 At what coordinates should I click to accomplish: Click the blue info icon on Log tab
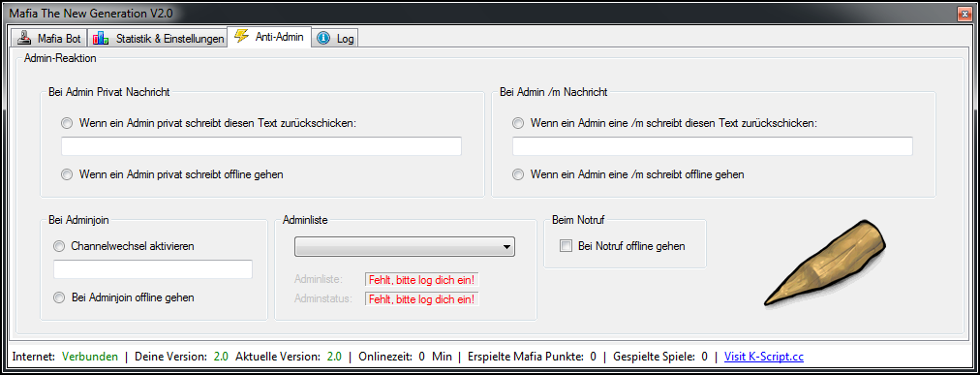323,39
